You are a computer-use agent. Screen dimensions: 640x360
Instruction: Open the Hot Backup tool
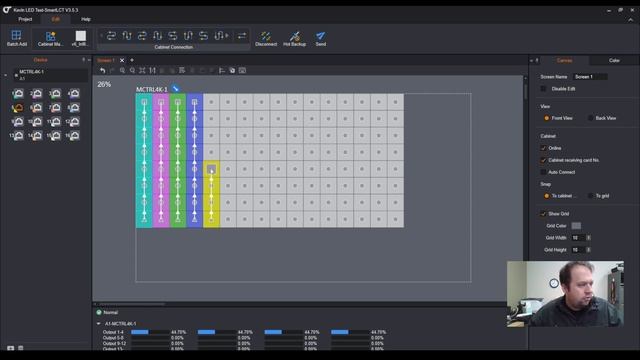point(294,39)
